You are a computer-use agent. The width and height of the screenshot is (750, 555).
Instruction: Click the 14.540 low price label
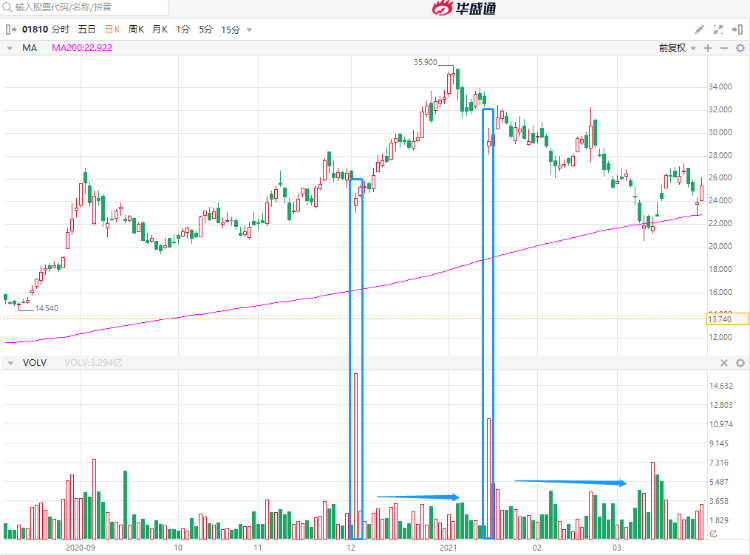pos(46,308)
